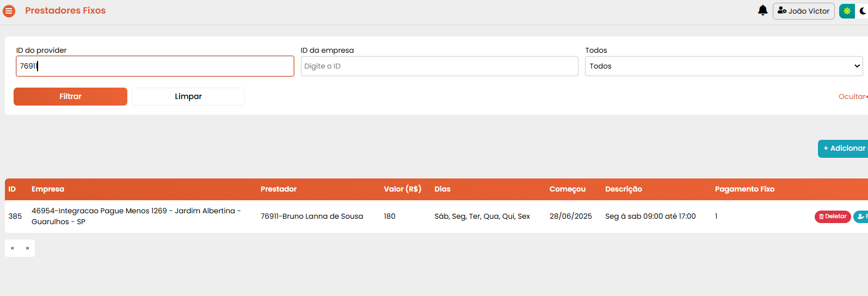Click the teal user edit button in row
This screenshot has width=868, height=296.
pyautogui.click(x=861, y=217)
